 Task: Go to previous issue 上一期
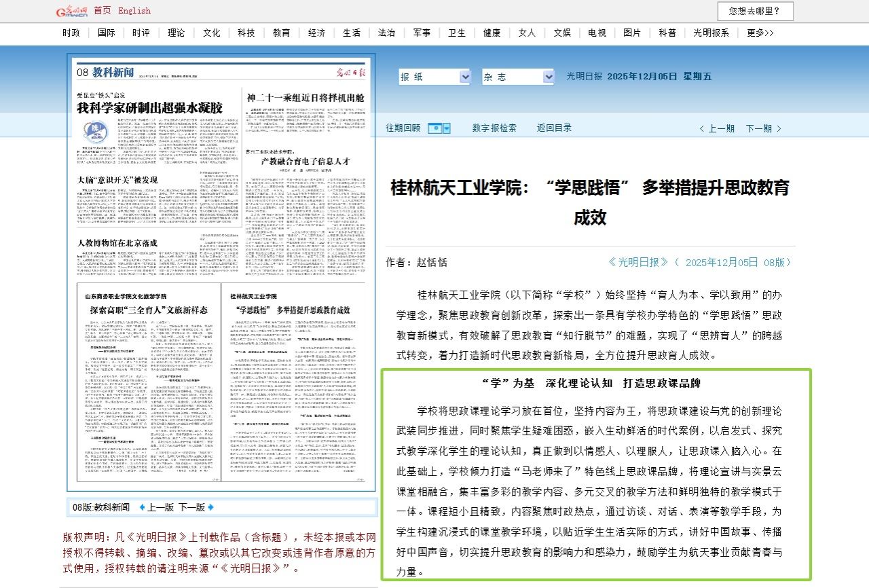click(717, 128)
